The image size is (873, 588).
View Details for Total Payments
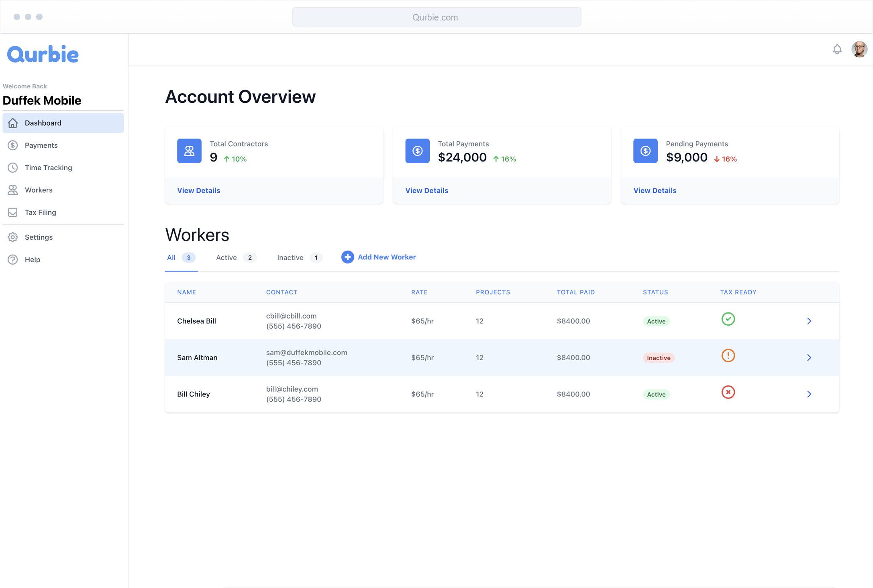pyautogui.click(x=426, y=190)
